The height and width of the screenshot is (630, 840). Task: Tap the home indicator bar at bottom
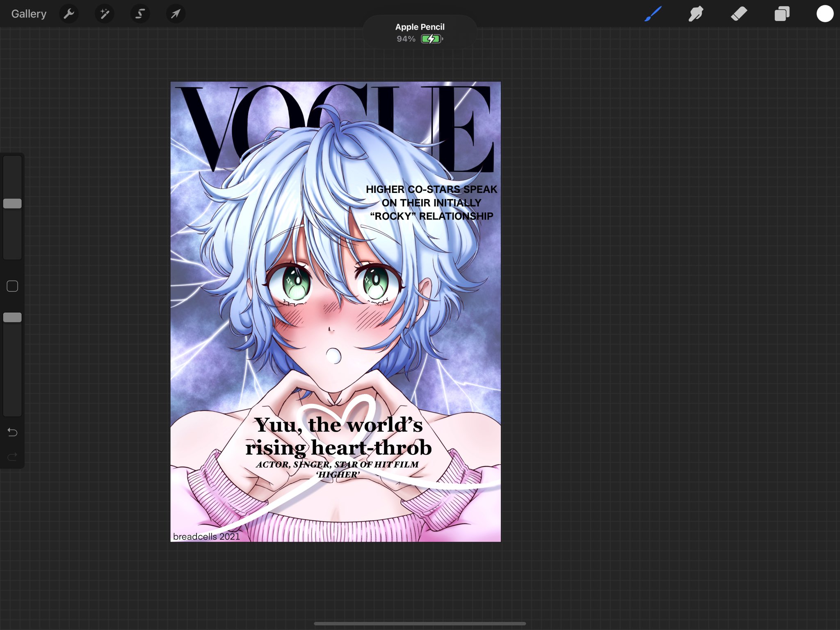(420, 623)
